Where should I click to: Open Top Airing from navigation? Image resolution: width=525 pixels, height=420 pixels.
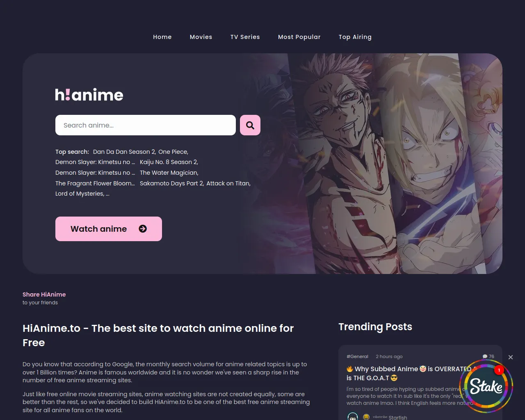tap(355, 37)
